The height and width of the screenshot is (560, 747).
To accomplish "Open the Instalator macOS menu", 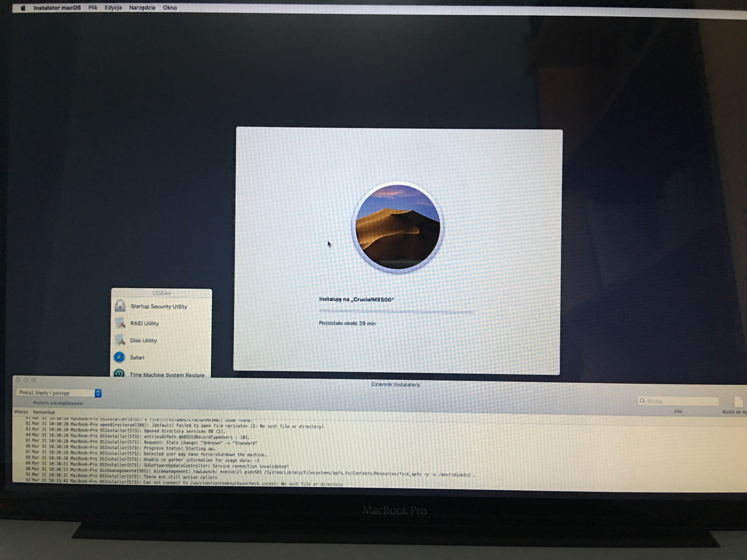I will 57,8.
